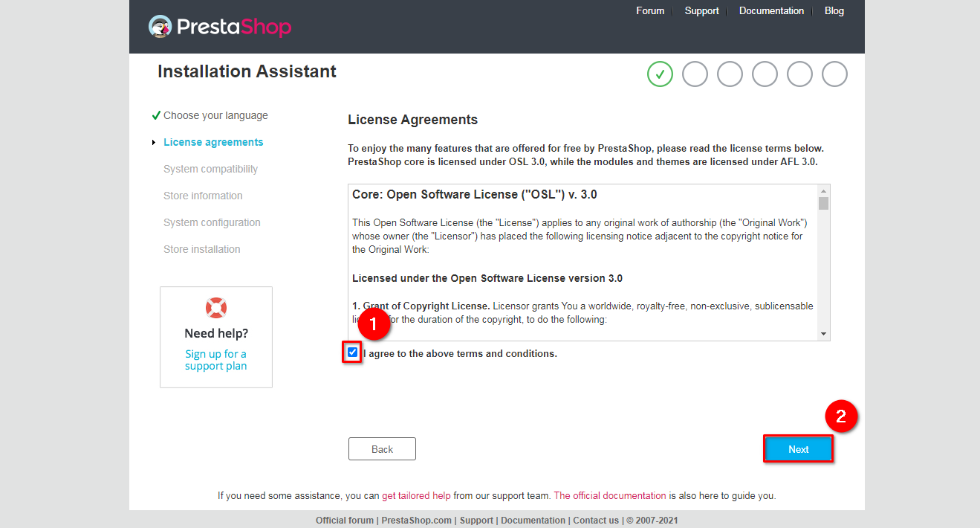The height and width of the screenshot is (528, 980).
Task: Click the Core: Open Software License heading
Action: tap(475, 195)
